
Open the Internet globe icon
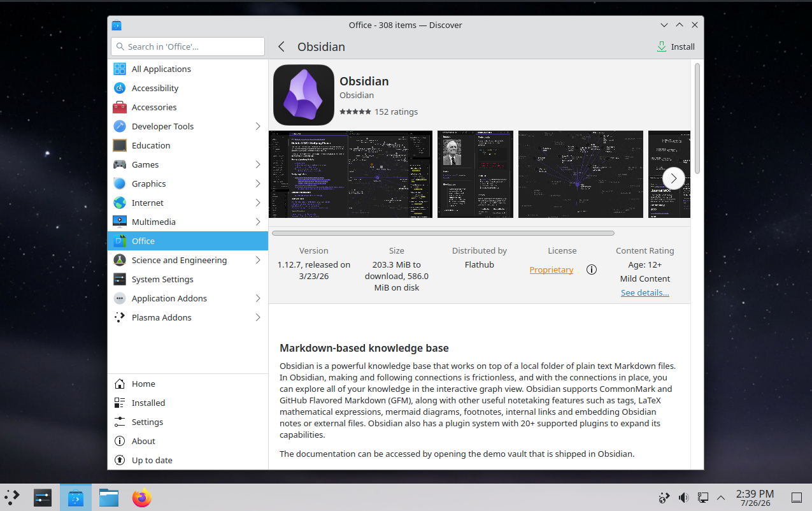point(120,203)
